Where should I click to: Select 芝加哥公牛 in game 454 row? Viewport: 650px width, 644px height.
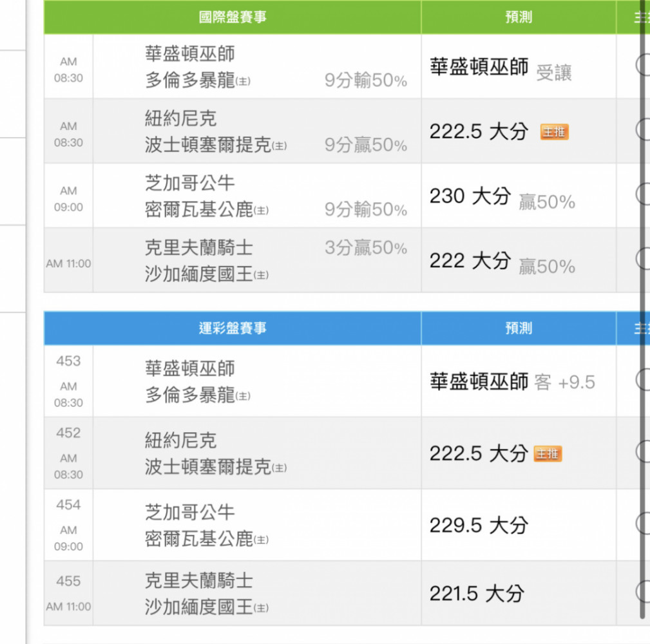pos(190,512)
